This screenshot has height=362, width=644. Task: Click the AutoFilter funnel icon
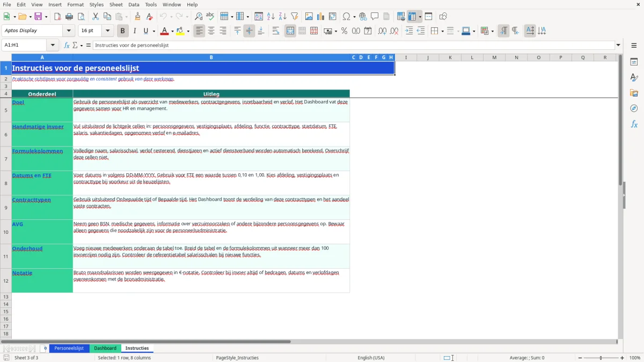pyautogui.click(x=295, y=17)
